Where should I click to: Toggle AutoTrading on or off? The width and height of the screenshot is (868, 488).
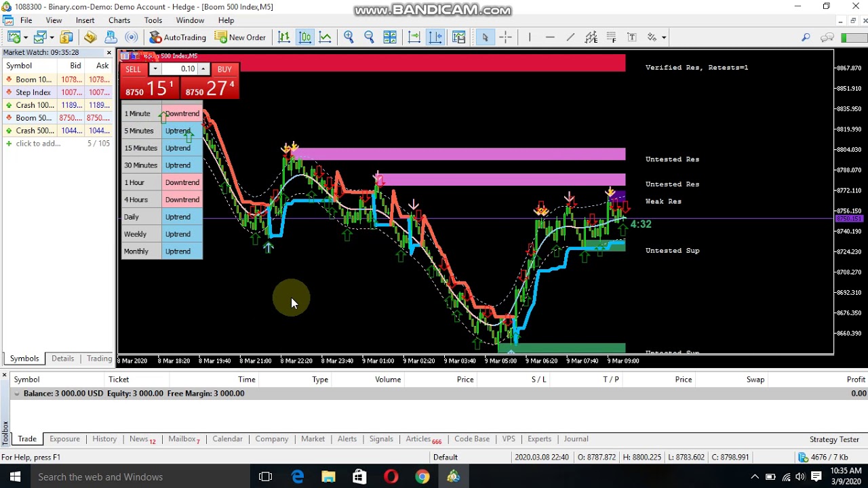click(177, 37)
